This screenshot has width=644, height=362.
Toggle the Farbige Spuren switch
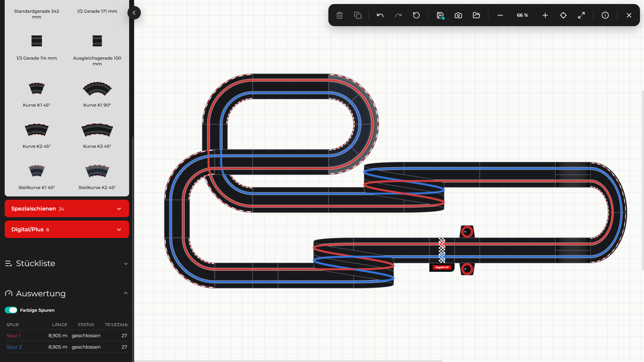[x=11, y=310]
